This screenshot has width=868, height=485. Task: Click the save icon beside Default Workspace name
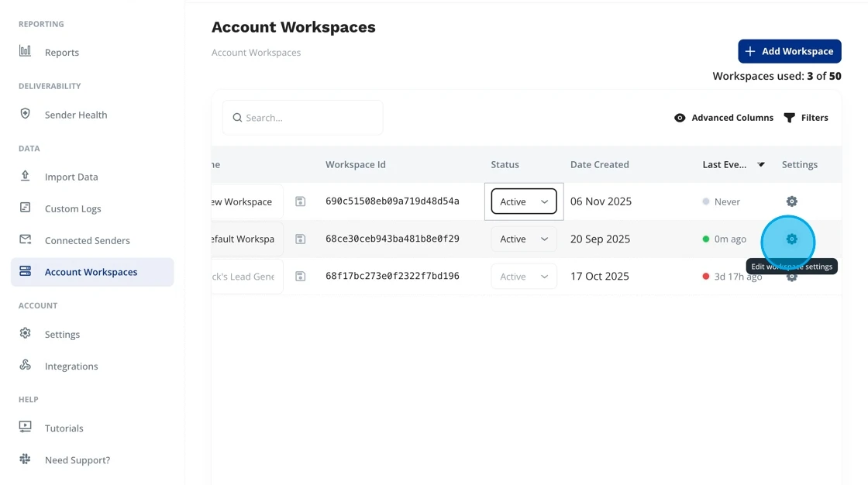tap(301, 239)
